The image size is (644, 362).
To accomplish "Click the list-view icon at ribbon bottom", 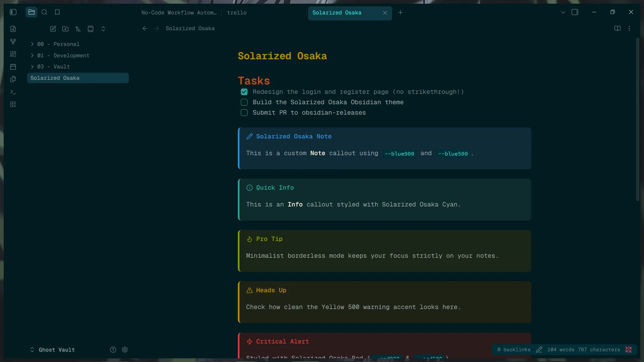I will pos(13,104).
